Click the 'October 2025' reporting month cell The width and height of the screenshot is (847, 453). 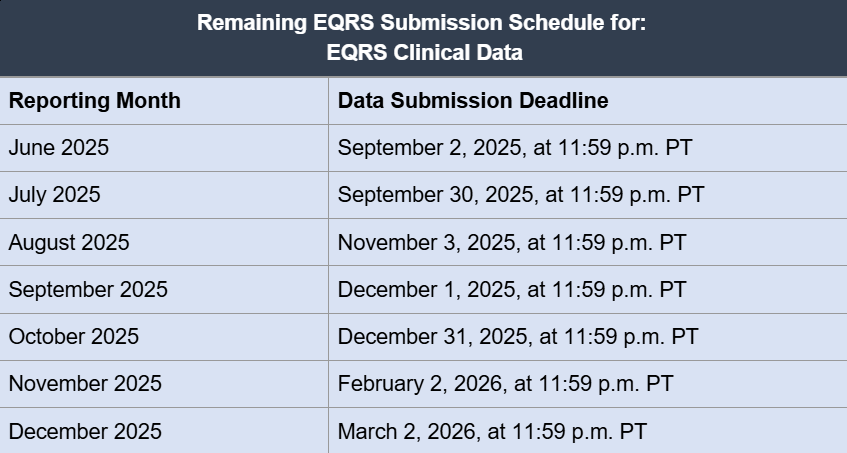[x=74, y=337]
